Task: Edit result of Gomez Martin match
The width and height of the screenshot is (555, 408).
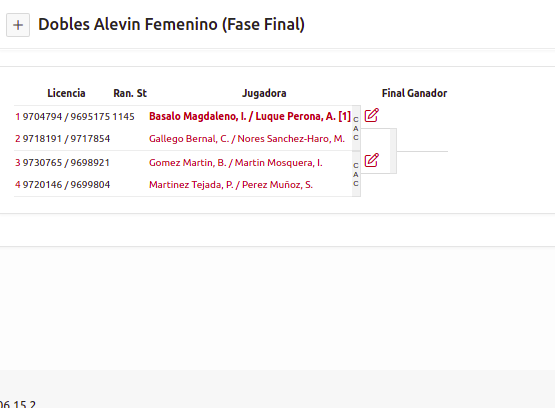Action: click(x=372, y=160)
